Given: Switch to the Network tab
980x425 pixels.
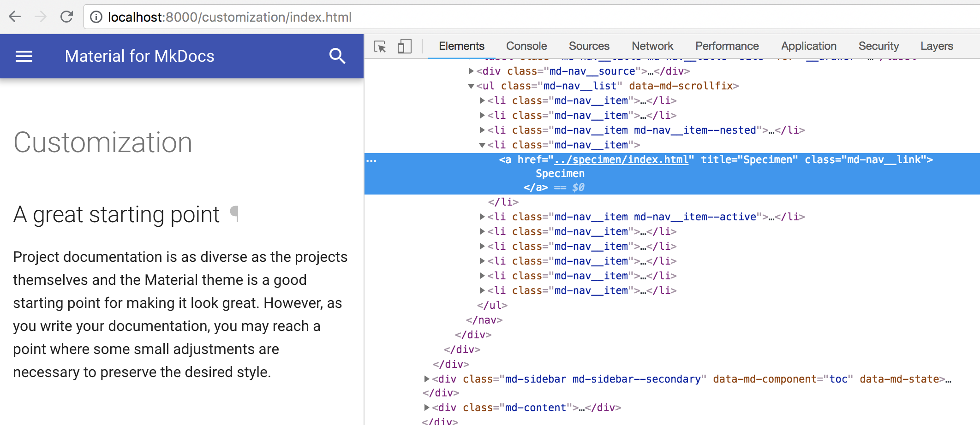Looking at the screenshot, I should point(652,46).
